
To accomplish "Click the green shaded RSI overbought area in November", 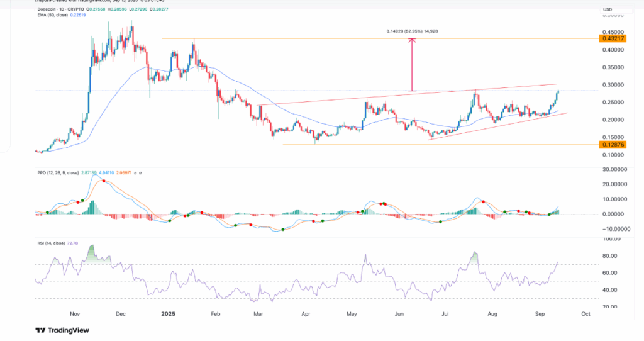I will (x=92, y=252).
